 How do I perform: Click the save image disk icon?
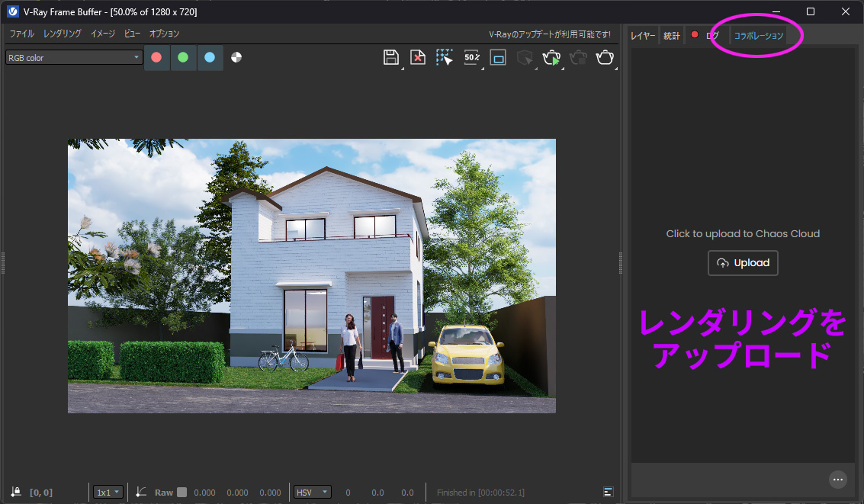[x=391, y=58]
